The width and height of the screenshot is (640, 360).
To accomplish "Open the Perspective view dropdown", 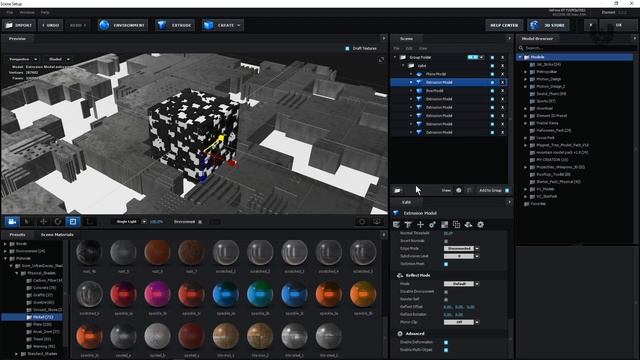I will (x=23, y=59).
